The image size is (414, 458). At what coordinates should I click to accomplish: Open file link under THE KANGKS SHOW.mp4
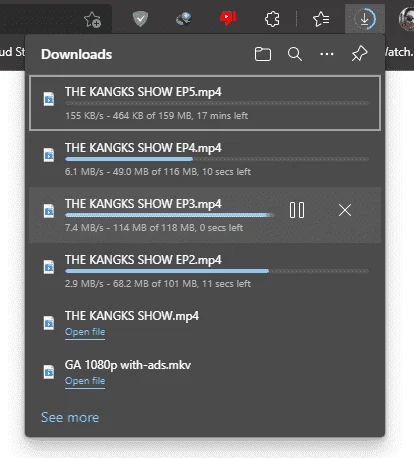pyautogui.click(x=85, y=332)
